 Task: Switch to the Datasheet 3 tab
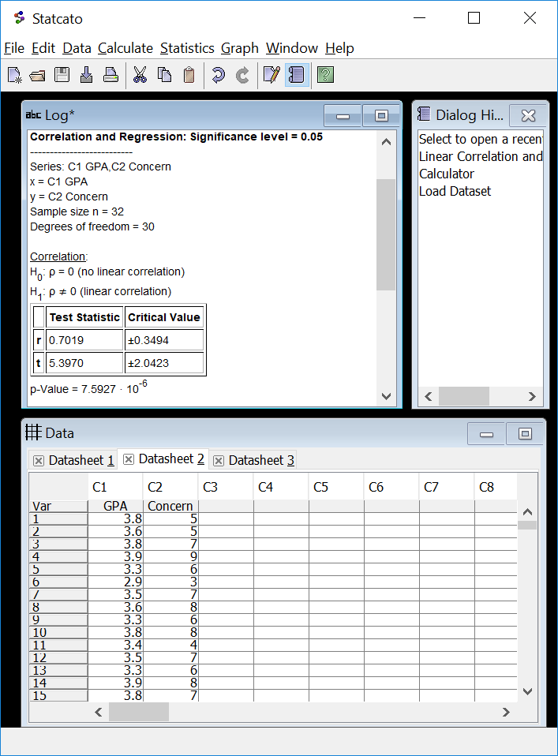260,460
